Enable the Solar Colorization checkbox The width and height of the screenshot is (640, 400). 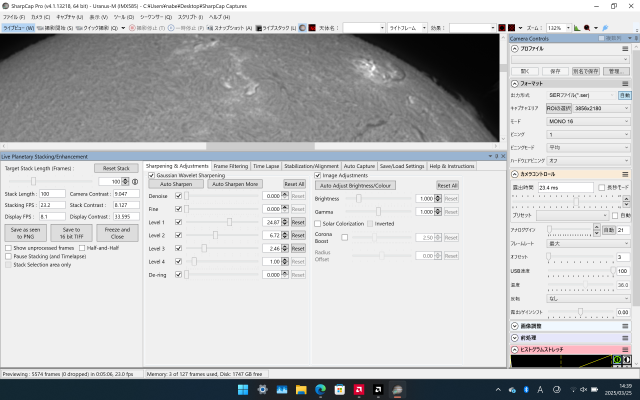click(x=318, y=224)
